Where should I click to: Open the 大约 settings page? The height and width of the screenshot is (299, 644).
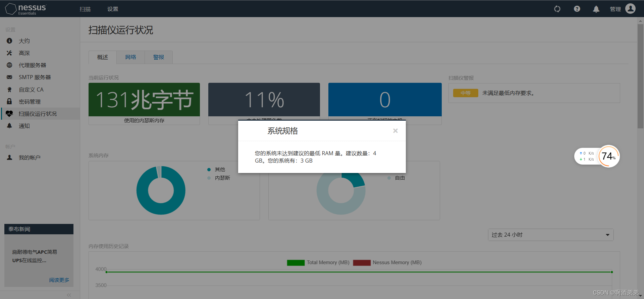[x=24, y=41]
